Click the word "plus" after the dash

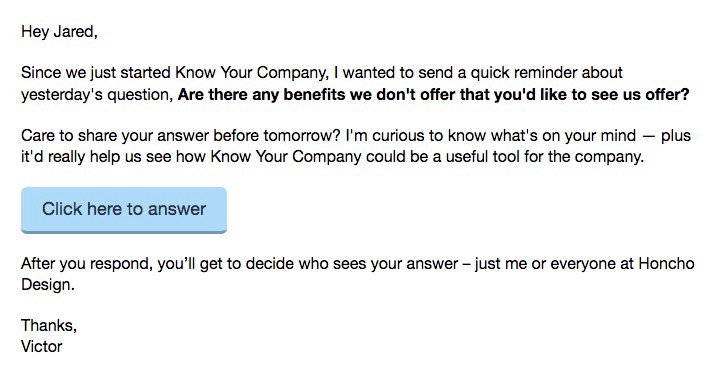pyautogui.click(x=676, y=136)
